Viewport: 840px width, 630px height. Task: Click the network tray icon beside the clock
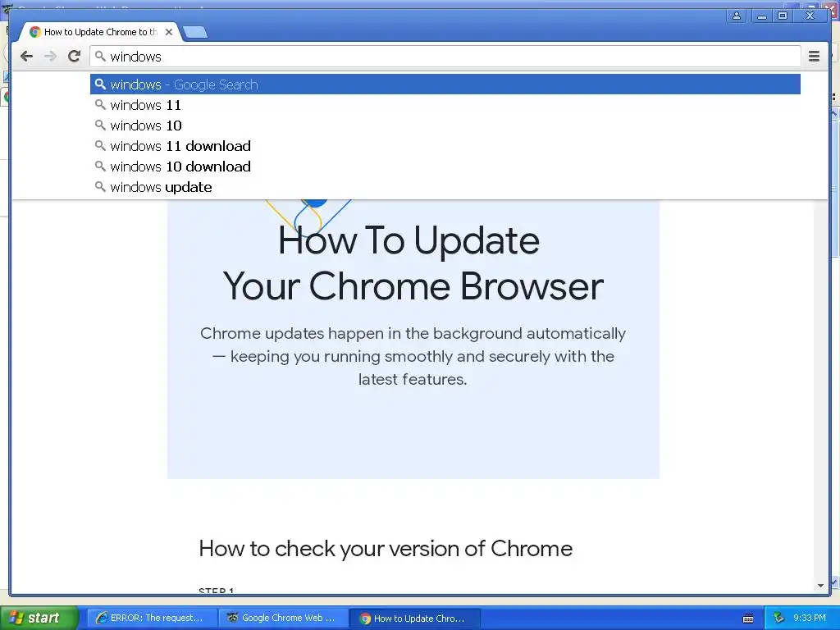(x=778, y=619)
